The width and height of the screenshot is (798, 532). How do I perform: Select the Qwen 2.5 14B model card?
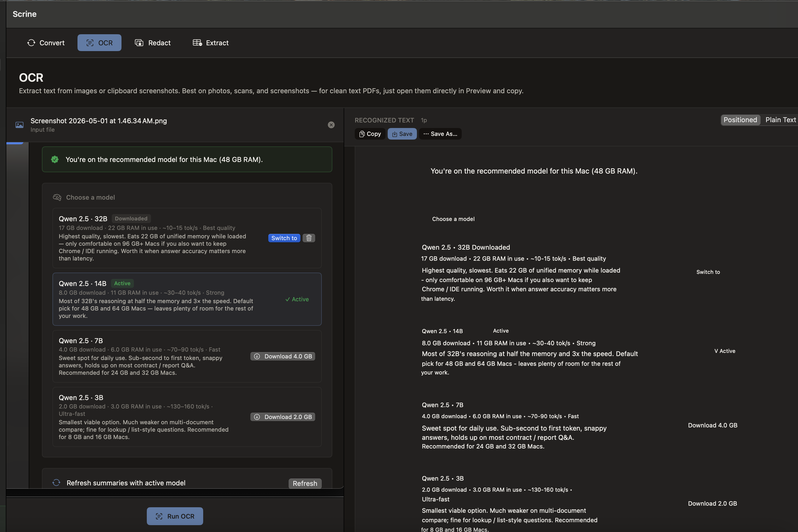187,299
